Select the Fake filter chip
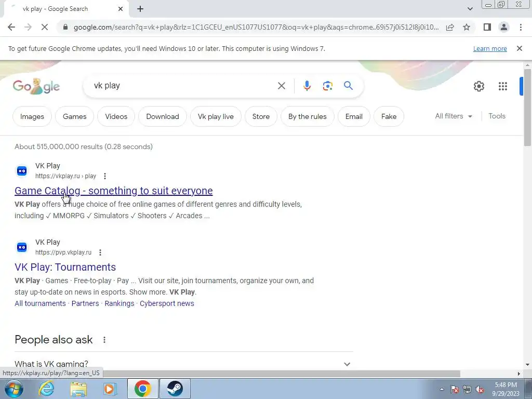The image size is (532, 399). point(389,116)
